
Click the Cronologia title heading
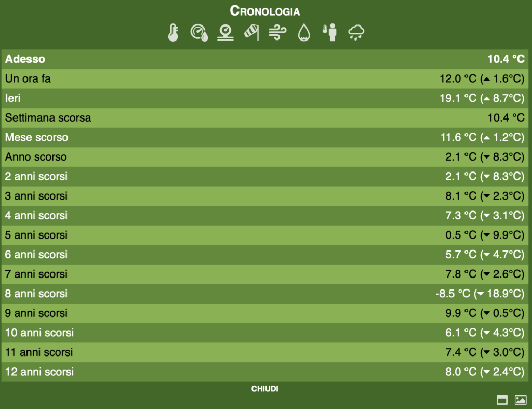tap(265, 11)
